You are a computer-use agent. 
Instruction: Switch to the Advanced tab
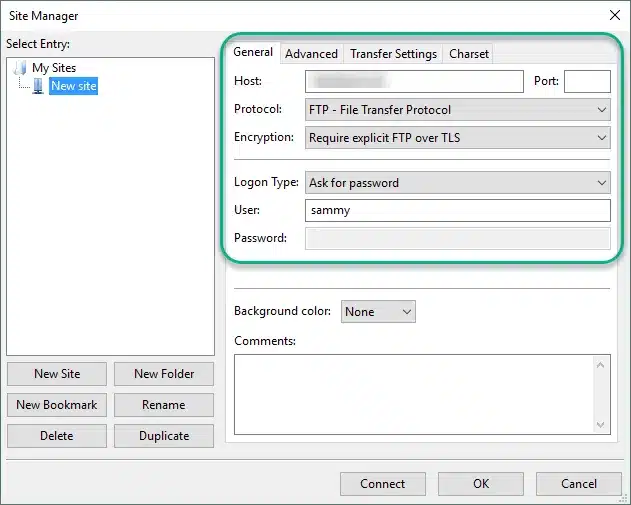(311, 54)
